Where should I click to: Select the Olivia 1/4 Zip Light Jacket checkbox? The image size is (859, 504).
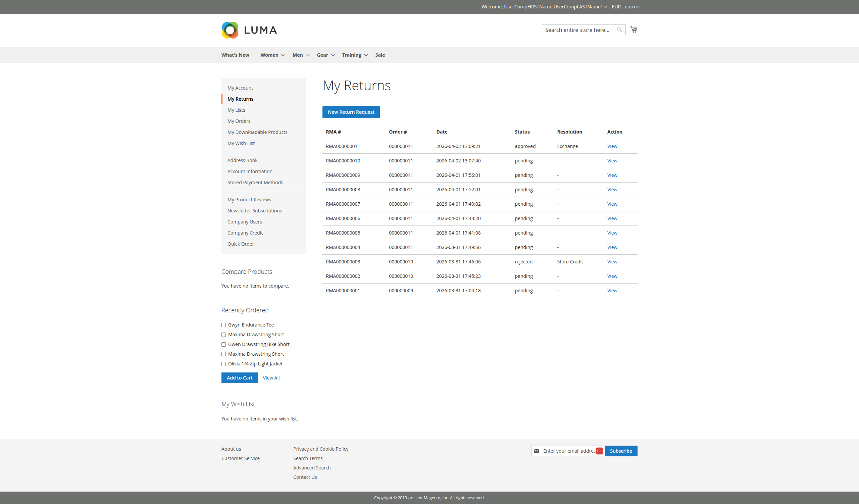click(223, 364)
